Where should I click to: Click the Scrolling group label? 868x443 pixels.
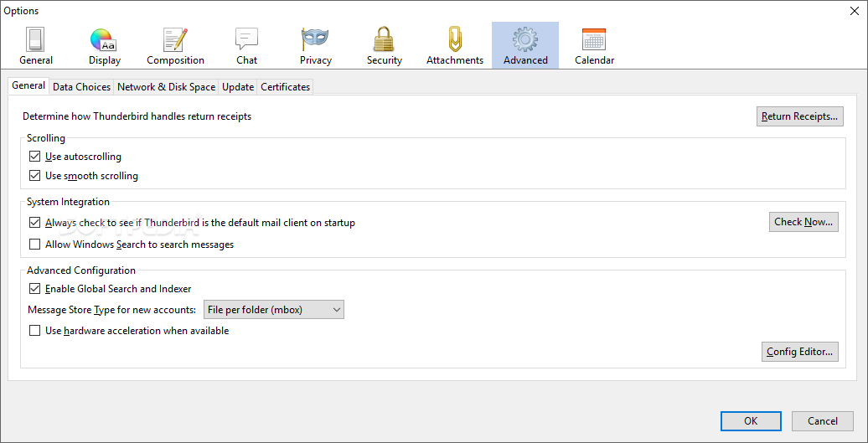46,138
